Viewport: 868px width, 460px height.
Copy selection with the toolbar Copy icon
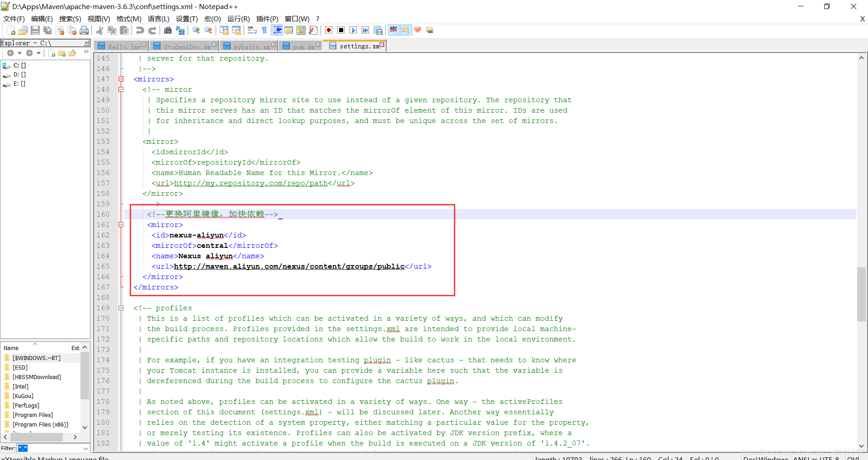click(112, 30)
